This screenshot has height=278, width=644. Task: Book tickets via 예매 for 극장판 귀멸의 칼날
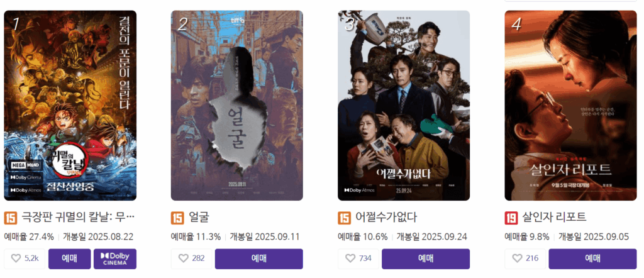click(x=69, y=259)
